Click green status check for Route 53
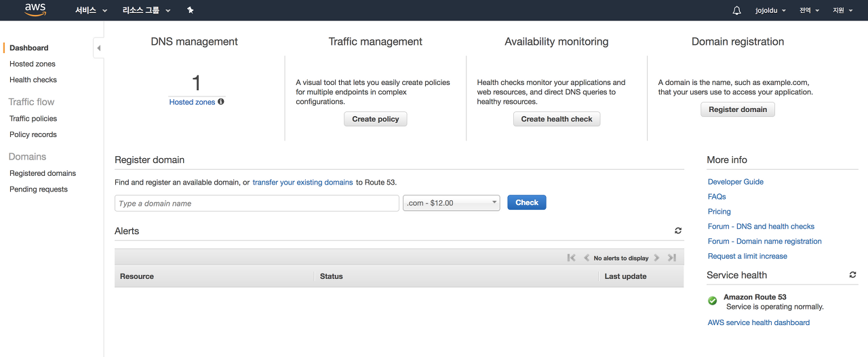Viewport: 868px width, 357px height. [712, 301]
